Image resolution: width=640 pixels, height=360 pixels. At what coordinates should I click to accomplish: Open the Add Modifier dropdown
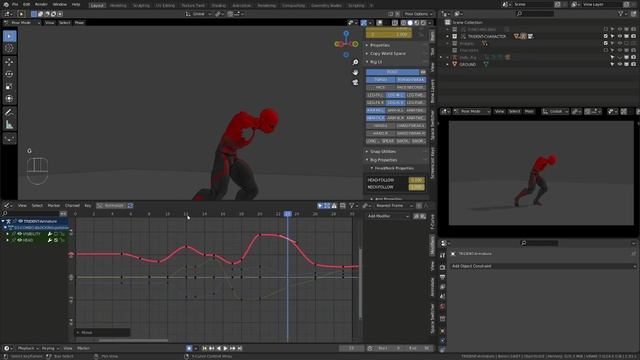pos(388,216)
